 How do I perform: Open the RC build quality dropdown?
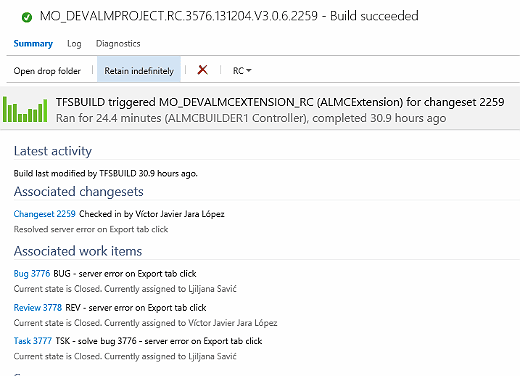coord(242,71)
